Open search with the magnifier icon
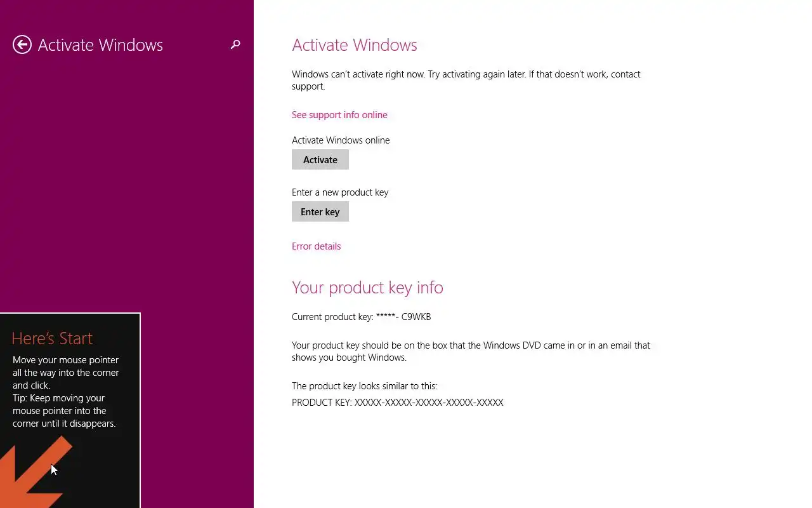This screenshot has height=508, width=812. [235, 44]
